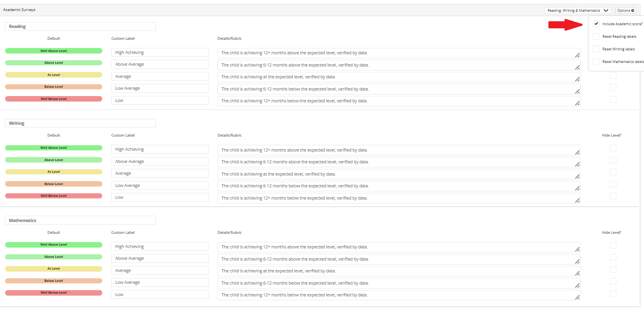Edit Reading rubric for At Level
This screenshot has height=309, width=644.
coord(399,77)
